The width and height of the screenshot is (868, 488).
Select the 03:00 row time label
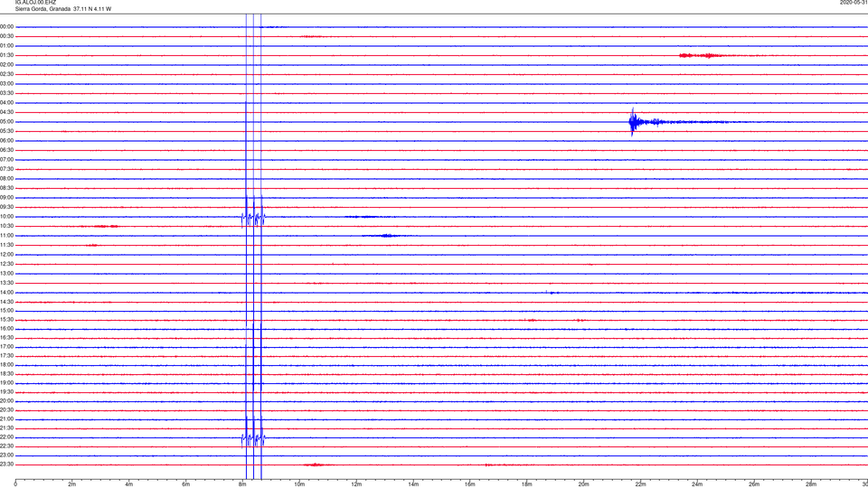point(6,83)
